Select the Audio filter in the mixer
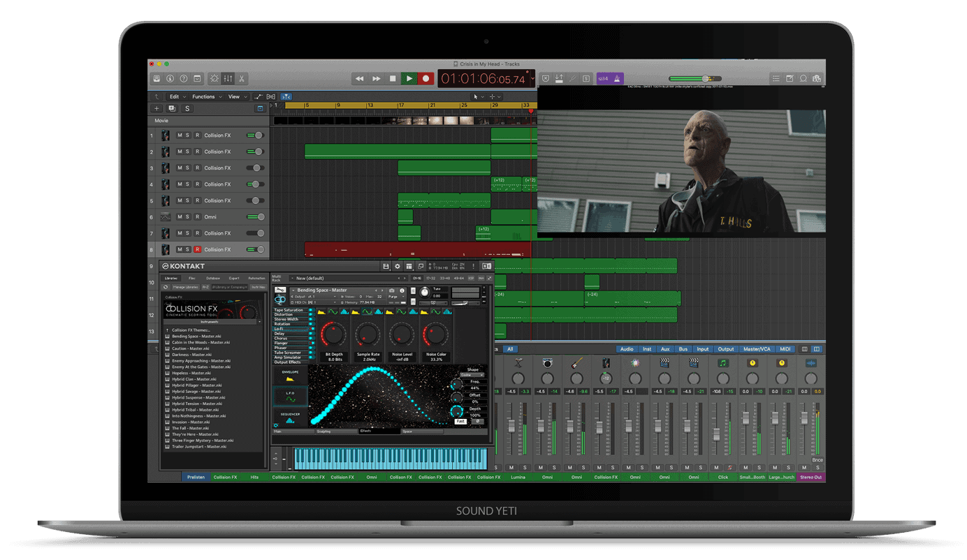 click(x=627, y=349)
